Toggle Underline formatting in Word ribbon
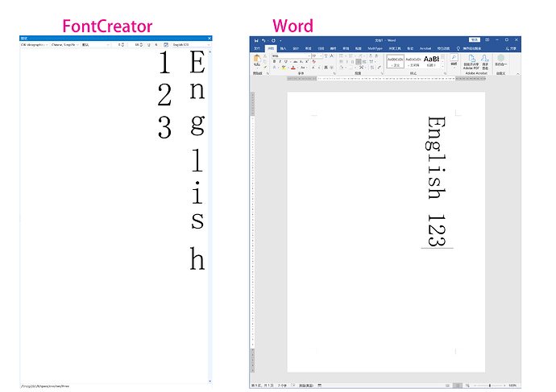The height and width of the screenshot is (392, 556). [286, 62]
